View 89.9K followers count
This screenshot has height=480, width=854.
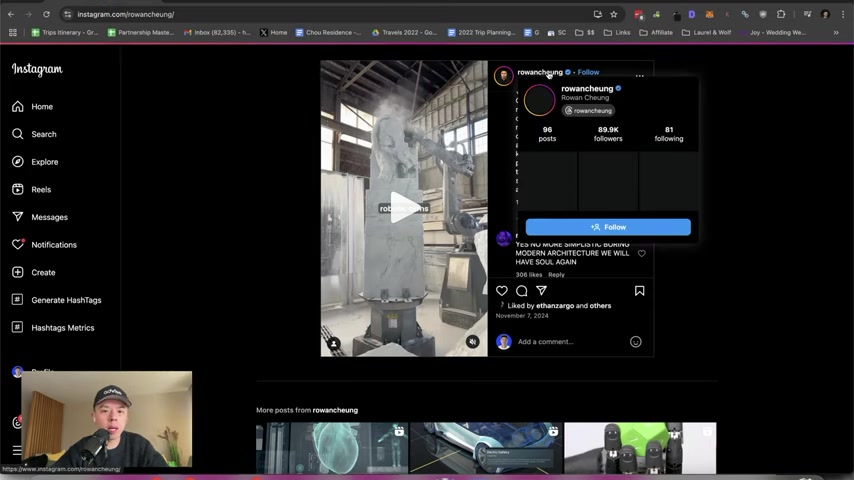point(608,134)
